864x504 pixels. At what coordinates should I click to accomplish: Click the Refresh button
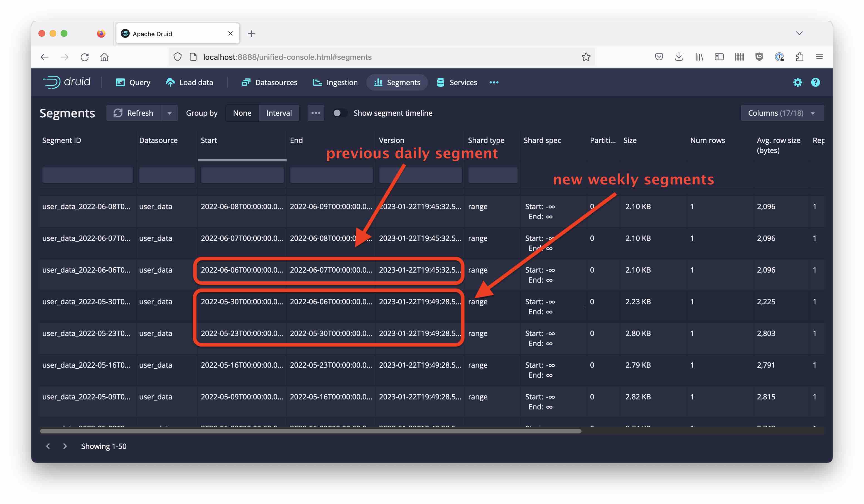click(x=133, y=113)
